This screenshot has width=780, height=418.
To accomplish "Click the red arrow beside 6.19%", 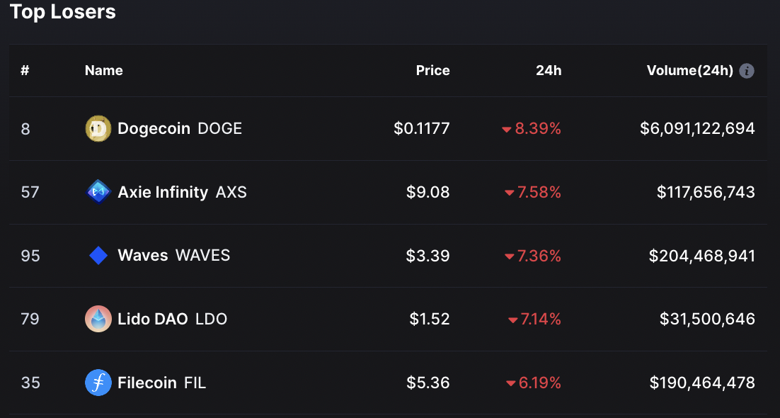I will tap(510, 384).
